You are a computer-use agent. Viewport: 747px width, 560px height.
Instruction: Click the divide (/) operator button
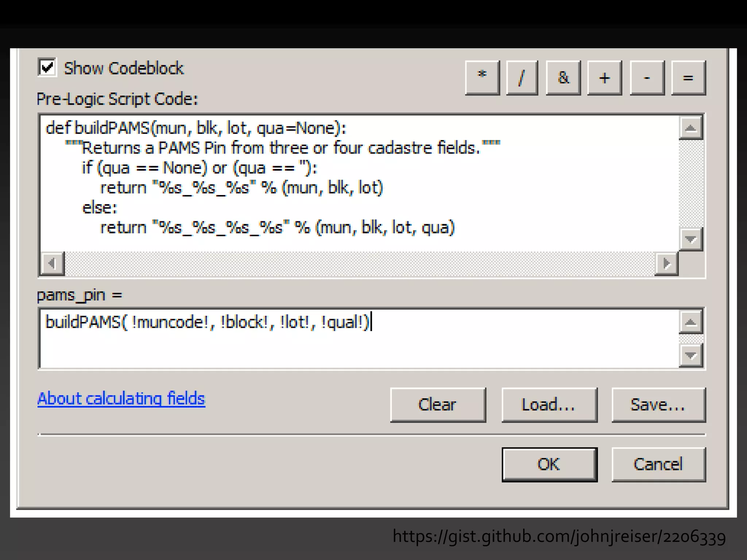522,78
